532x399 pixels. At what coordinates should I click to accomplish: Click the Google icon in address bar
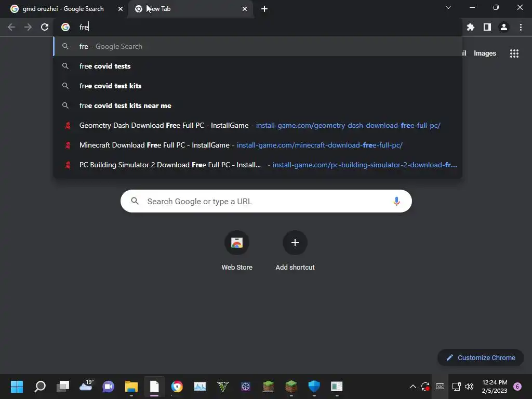[65, 27]
